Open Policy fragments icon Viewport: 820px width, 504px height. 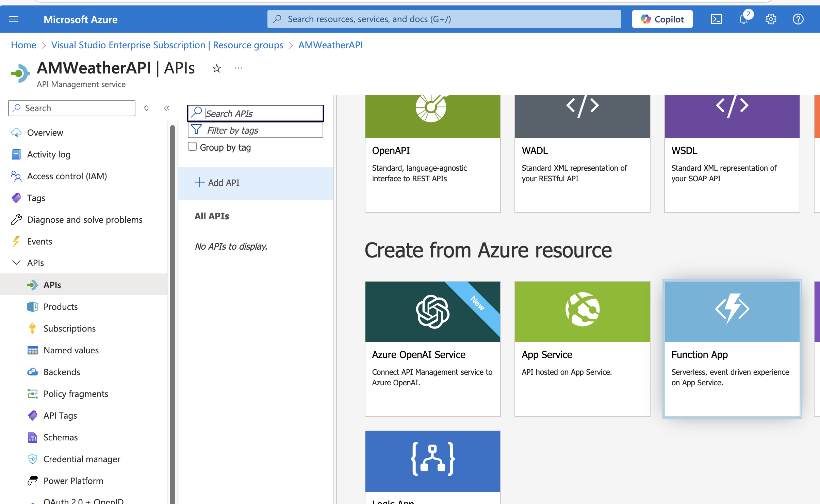(32, 394)
